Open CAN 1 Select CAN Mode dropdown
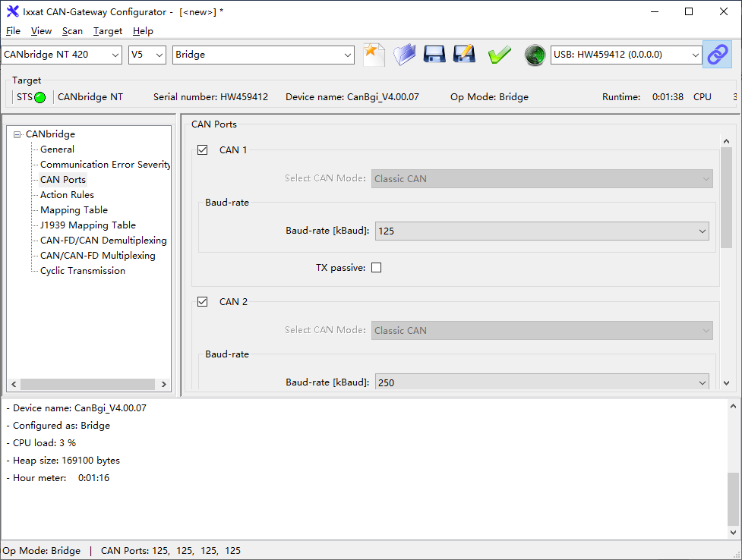Viewport: 742px width, 560px height. coord(542,179)
